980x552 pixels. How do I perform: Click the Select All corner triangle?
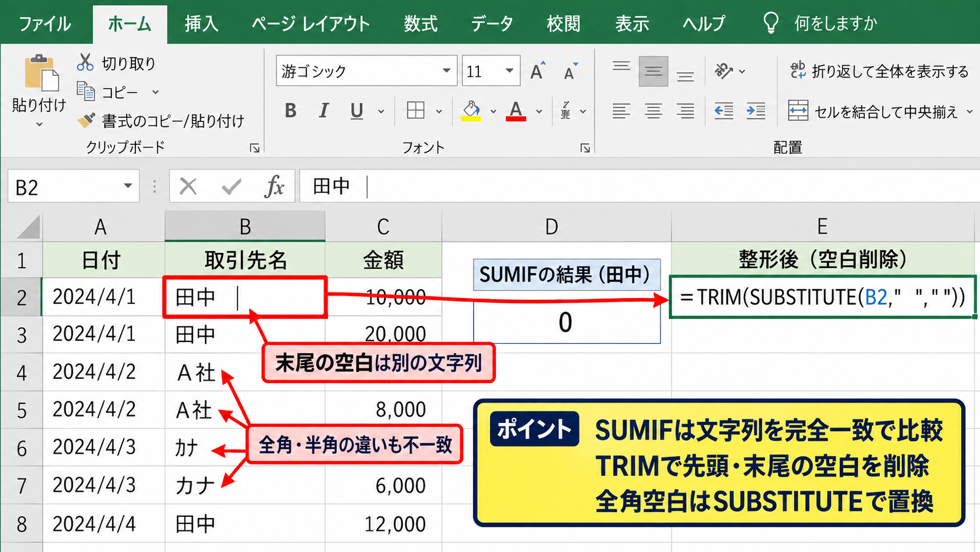[28, 228]
